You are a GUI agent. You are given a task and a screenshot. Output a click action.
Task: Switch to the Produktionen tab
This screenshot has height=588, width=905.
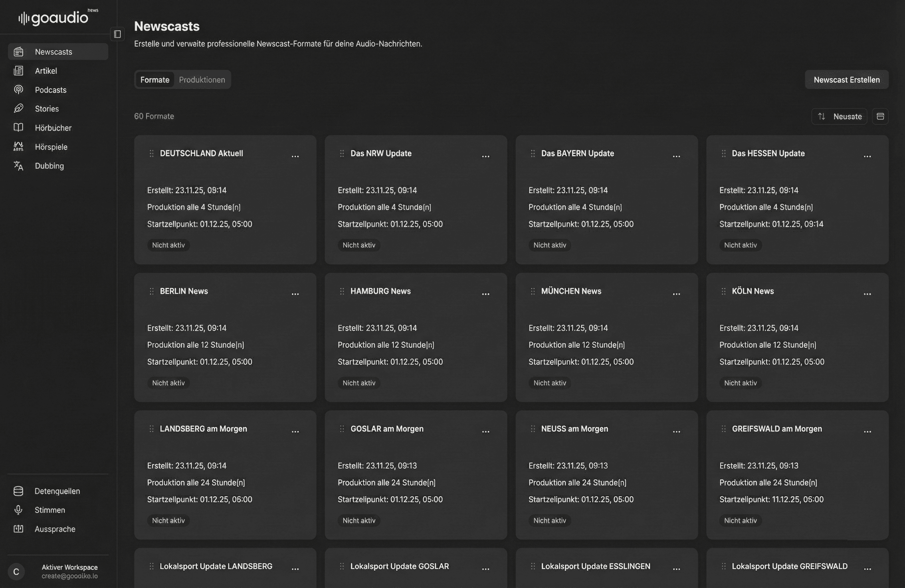(202, 80)
